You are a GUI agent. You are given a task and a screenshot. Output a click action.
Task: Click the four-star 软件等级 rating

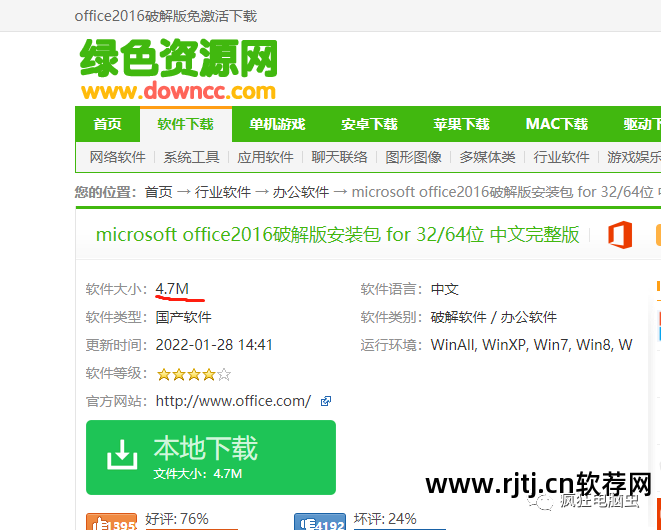(x=193, y=374)
